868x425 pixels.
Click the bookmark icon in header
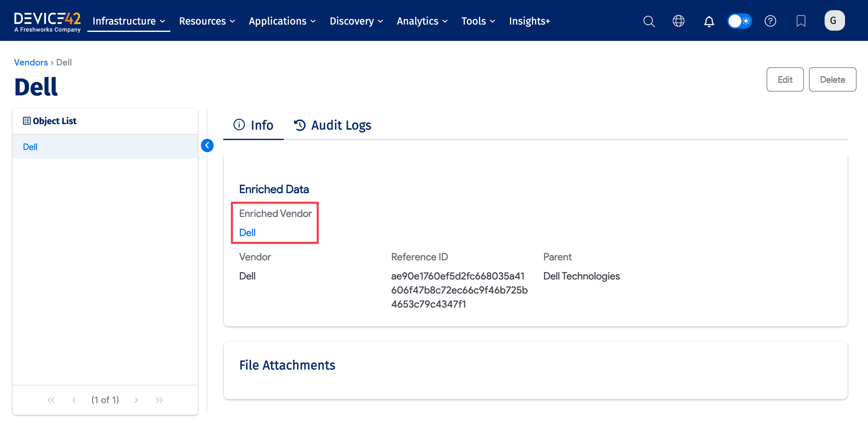click(801, 21)
